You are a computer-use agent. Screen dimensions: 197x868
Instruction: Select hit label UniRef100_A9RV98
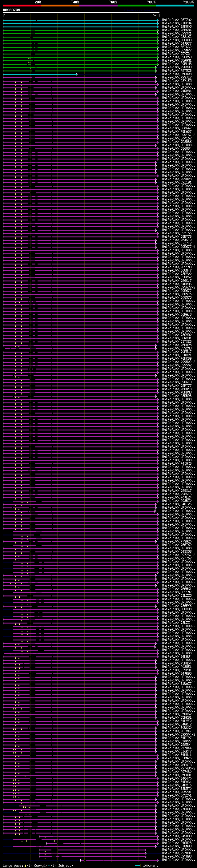[176, 67]
